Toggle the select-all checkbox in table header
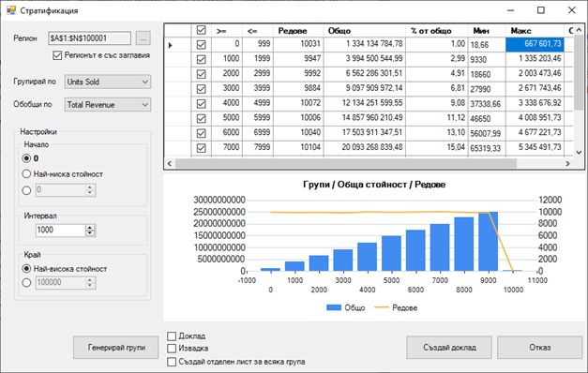Image resolution: width=588 pixels, height=373 pixels. tap(202, 30)
